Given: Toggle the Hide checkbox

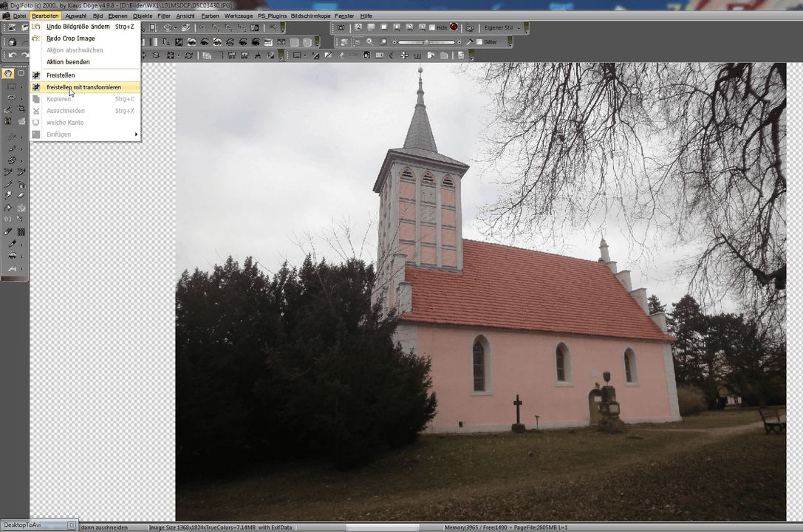Looking at the screenshot, I should (x=433, y=28).
